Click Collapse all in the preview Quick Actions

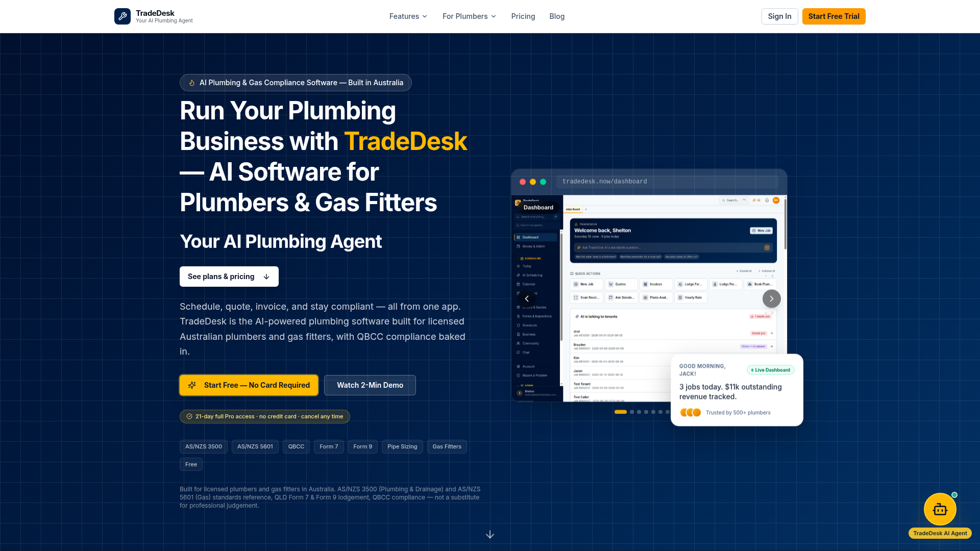point(767,271)
